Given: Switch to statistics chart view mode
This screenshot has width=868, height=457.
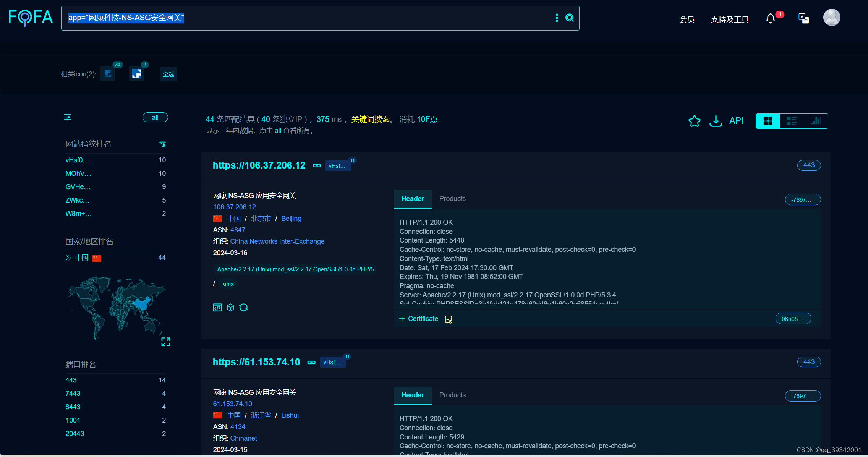Looking at the screenshot, I should coord(815,121).
